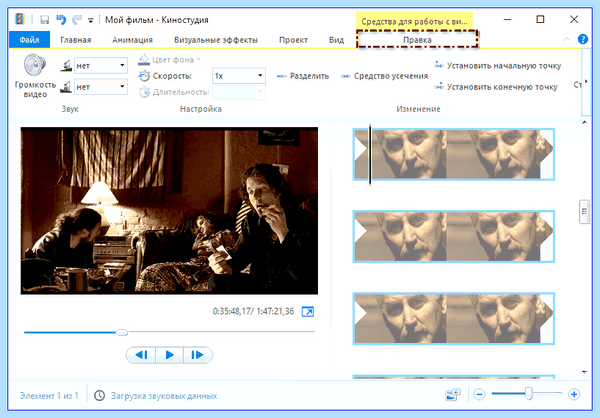The height and width of the screenshot is (418, 600).
Task: Open the Quick Access Toolbar customize arrow
Action: [x=91, y=20]
